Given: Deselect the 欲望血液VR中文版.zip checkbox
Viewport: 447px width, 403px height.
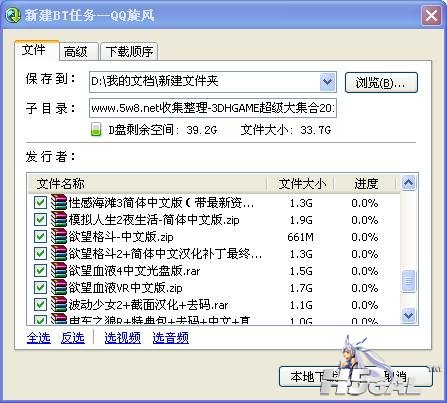Looking at the screenshot, I should click(40, 287).
